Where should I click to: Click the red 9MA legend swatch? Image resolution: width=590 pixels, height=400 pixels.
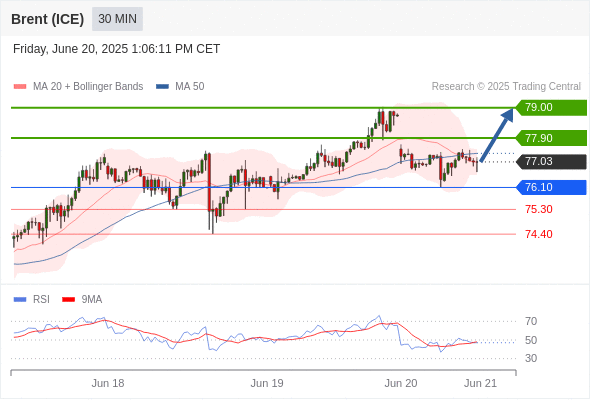[x=68, y=300]
